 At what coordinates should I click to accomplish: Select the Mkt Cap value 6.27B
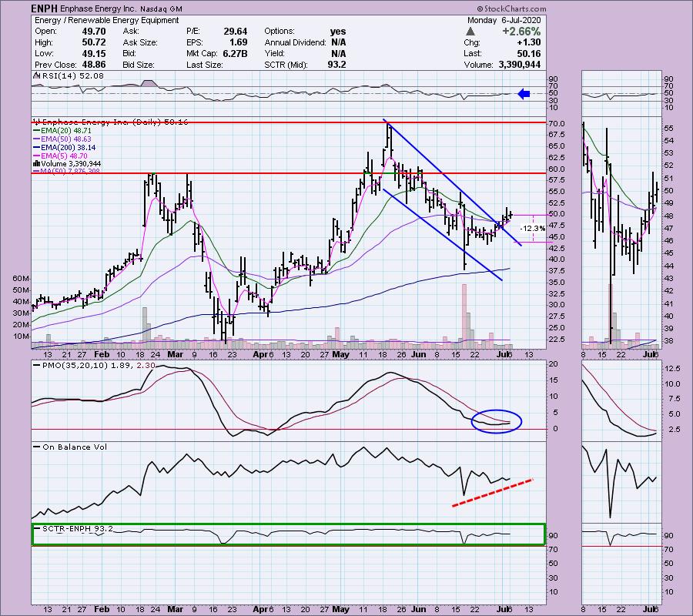(235, 53)
